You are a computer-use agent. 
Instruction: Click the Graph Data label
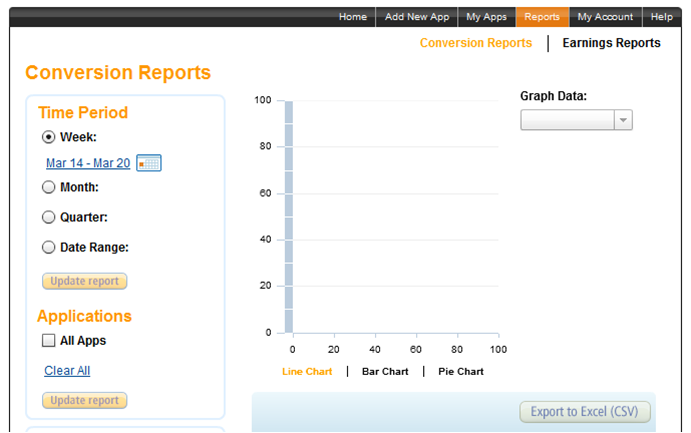pyautogui.click(x=554, y=96)
